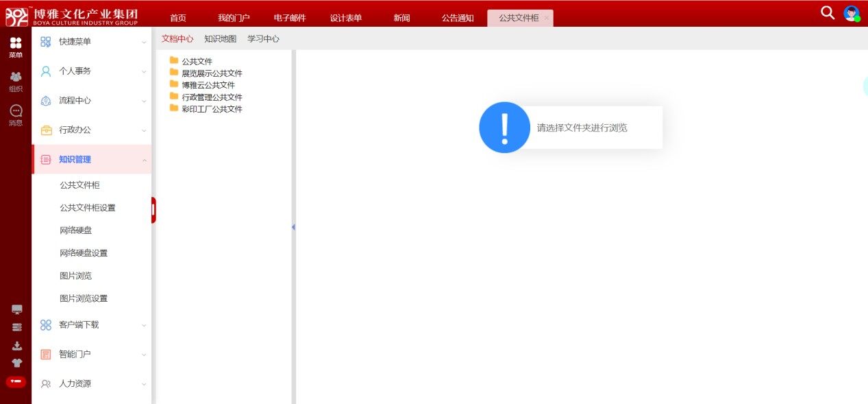Click the T-shirt theme icon

click(x=17, y=363)
